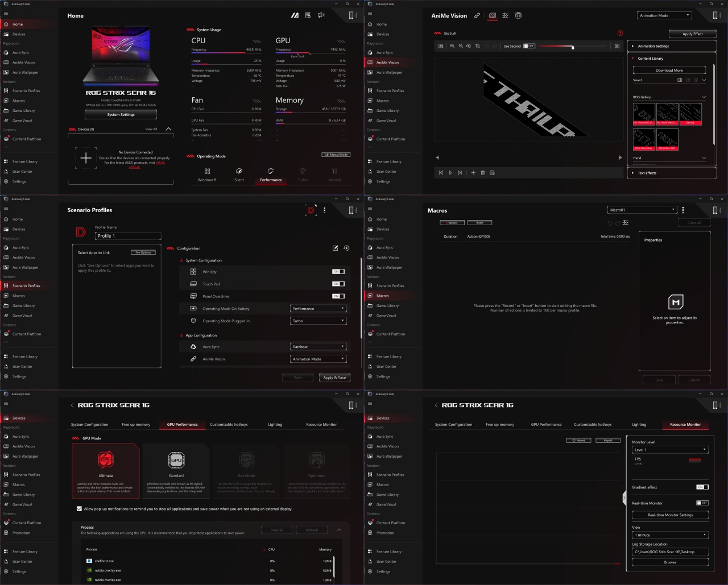Add a frame with the plus icon in AniMe timeline
728x585 pixels.
click(473, 173)
